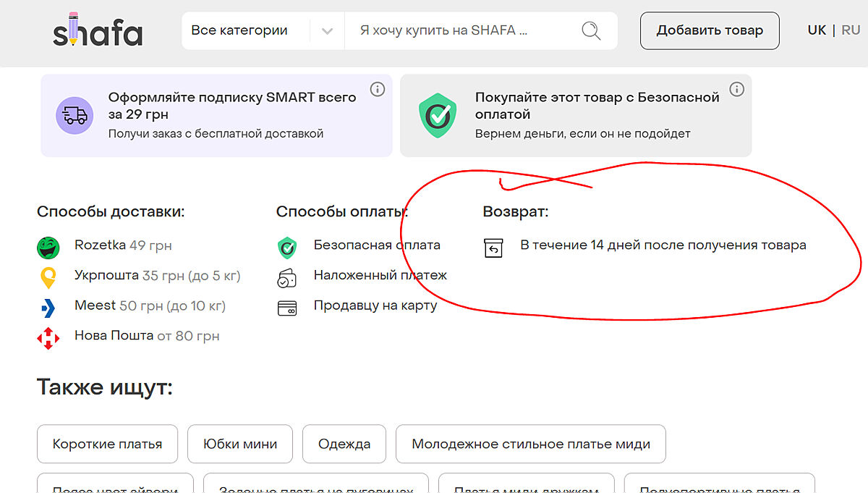The width and height of the screenshot is (868, 493).
Task: Select the Короткие платья tag
Action: tap(107, 444)
